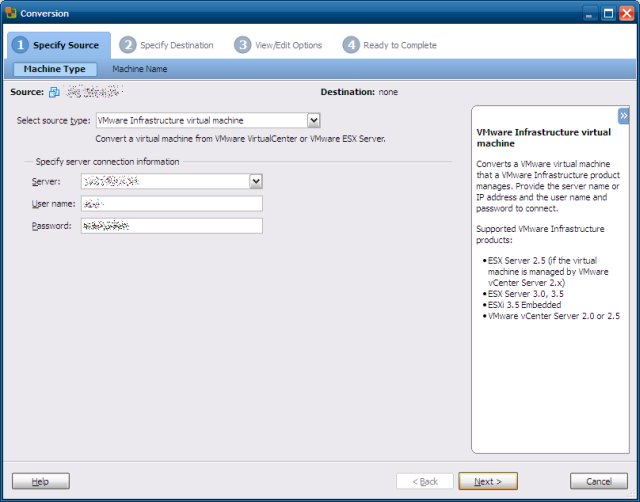Screen dimensions: 640x502
Task: Go to View/Edit Options step
Action: pyautogui.click(x=278, y=45)
